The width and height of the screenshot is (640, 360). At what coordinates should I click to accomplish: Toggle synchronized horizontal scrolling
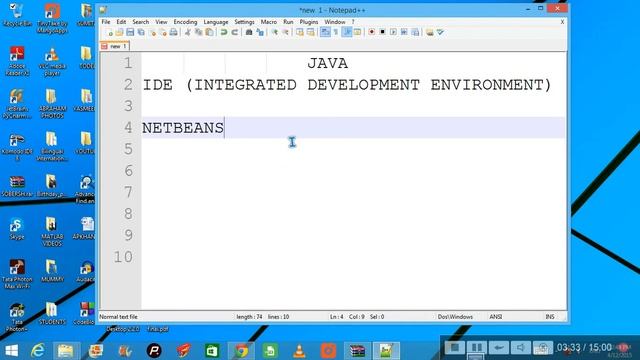311,32
